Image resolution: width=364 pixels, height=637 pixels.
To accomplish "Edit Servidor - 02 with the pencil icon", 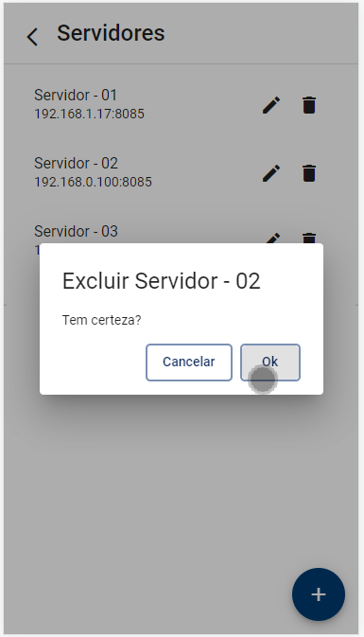I will (271, 173).
